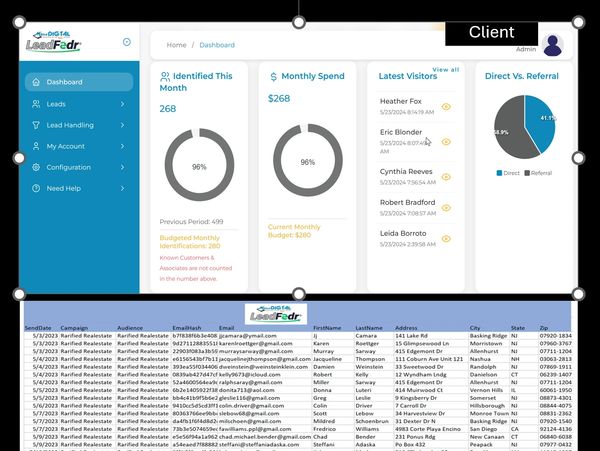600x451 pixels.
Task: Click the Dashboard breadcrumb link
Action: pos(217,45)
